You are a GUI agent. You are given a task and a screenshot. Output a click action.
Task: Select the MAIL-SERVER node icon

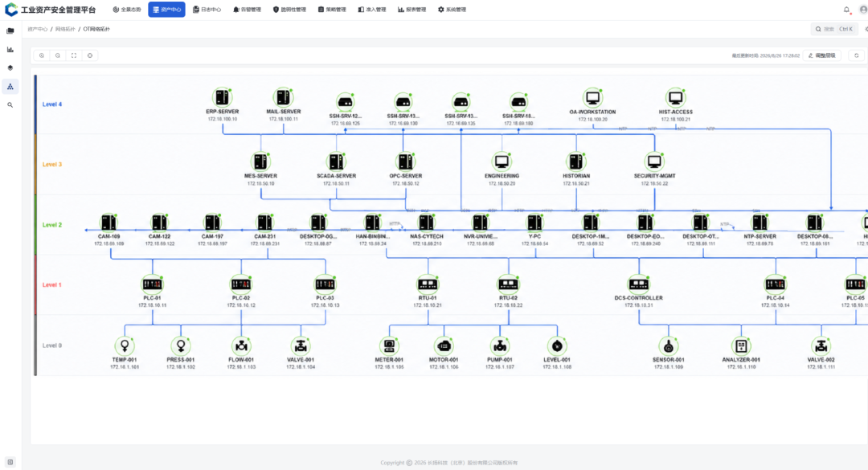(283, 97)
